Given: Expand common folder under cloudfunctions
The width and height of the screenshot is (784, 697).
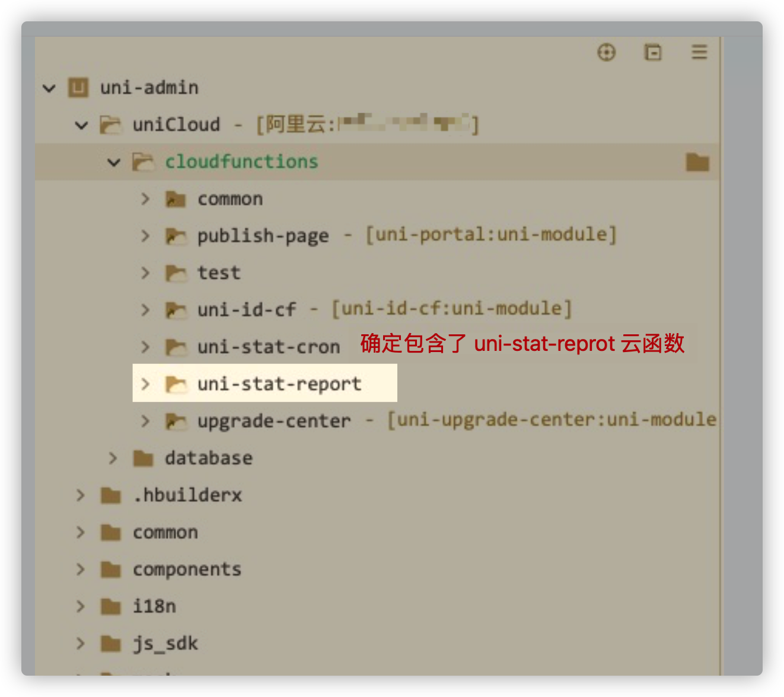Looking at the screenshot, I should tap(145, 199).
